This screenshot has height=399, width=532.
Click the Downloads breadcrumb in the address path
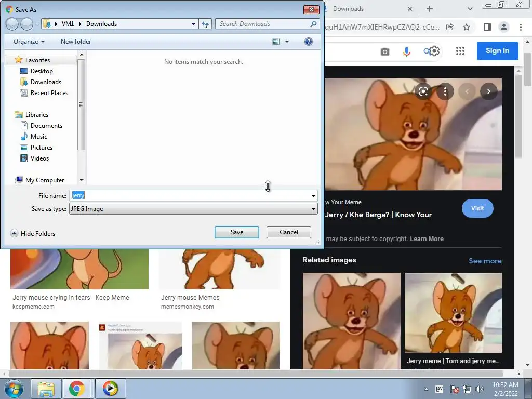[x=101, y=24]
